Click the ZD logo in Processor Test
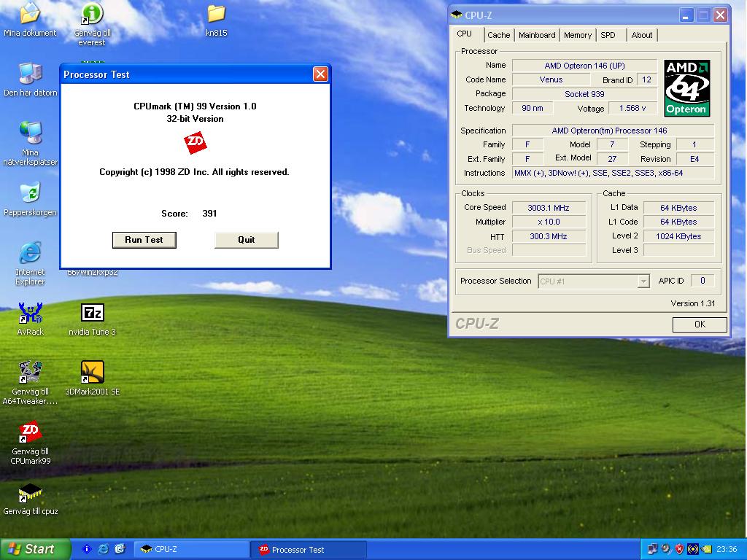747x560 pixels. 195,142
